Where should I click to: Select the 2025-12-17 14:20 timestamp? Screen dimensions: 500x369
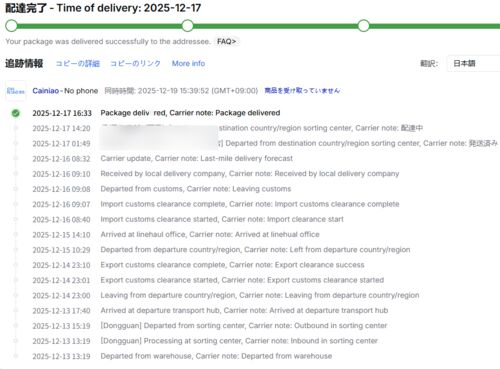(61, 128)
